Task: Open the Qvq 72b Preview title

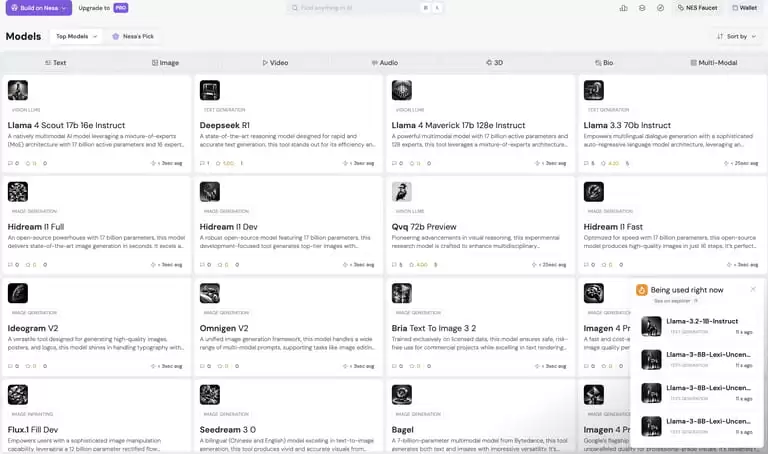Action: coord(424,227)
